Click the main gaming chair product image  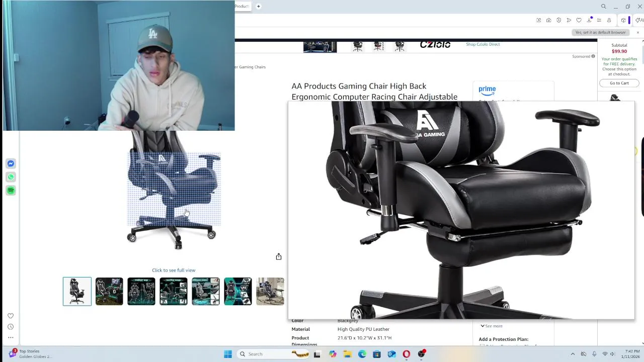point(174,191)
